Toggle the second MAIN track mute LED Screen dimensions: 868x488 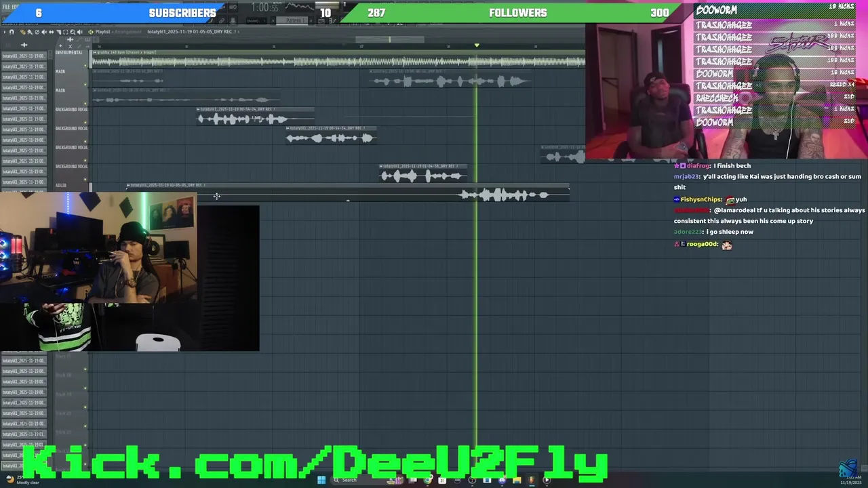click(x=85, y=104)
